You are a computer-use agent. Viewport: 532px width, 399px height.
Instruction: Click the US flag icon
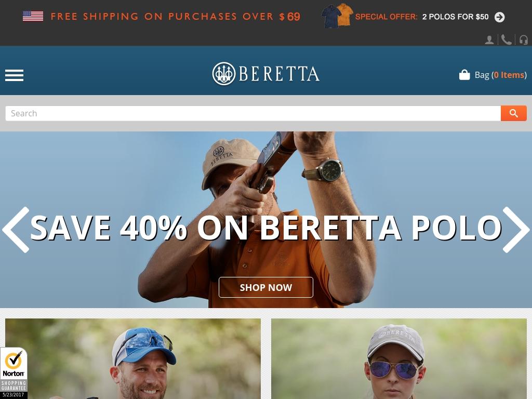point(33,16)
